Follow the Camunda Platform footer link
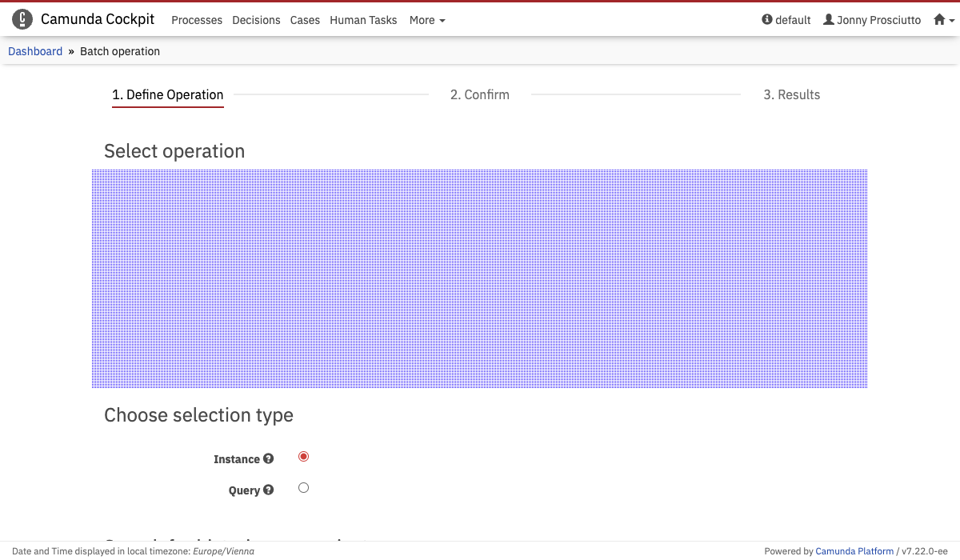Viewport: 960px width, 560px height. 854,551
